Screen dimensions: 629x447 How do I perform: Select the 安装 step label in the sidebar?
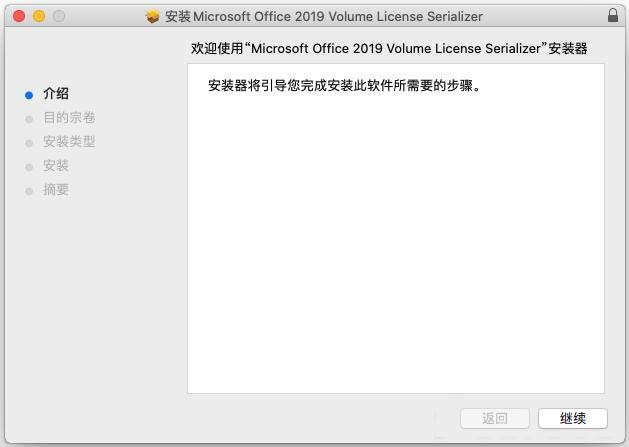point(56,166)
